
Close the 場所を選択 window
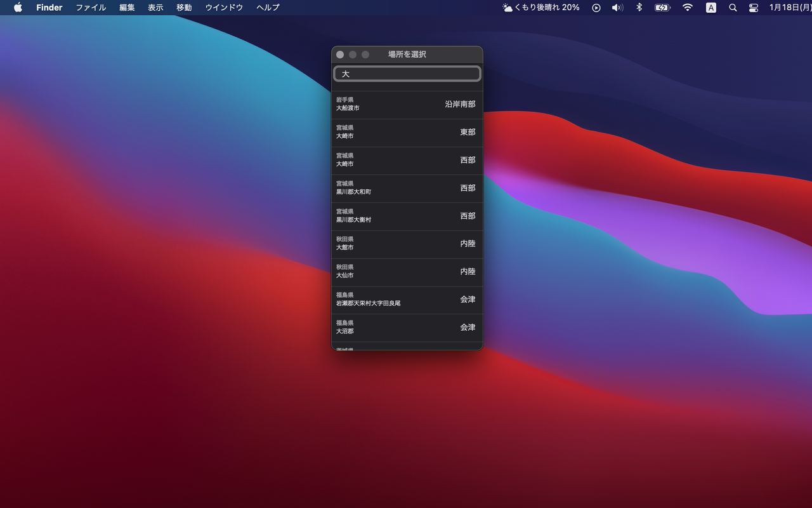click(340, 55)
